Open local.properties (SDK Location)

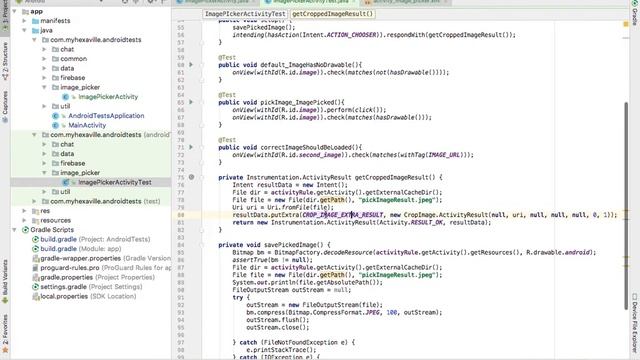click(88, 296)
